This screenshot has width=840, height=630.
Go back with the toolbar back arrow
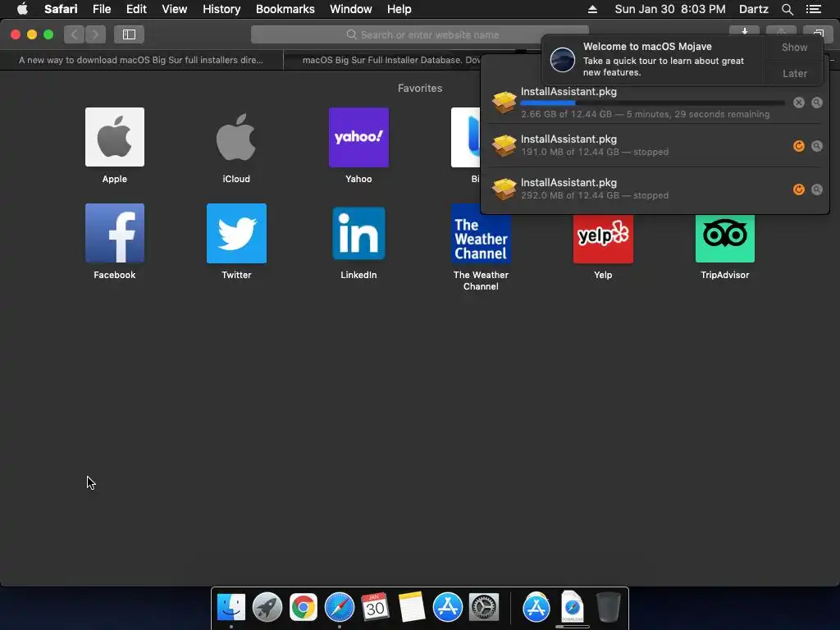click(74, 34)
